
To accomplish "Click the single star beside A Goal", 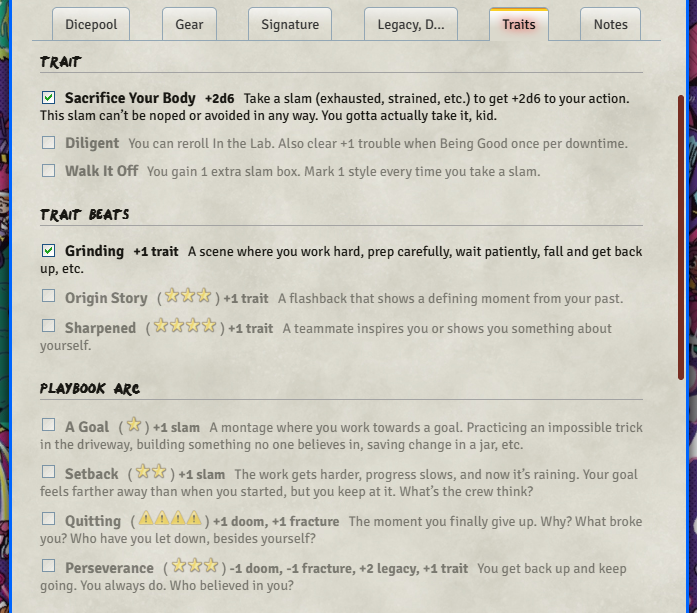I will [x=134, y=426].
